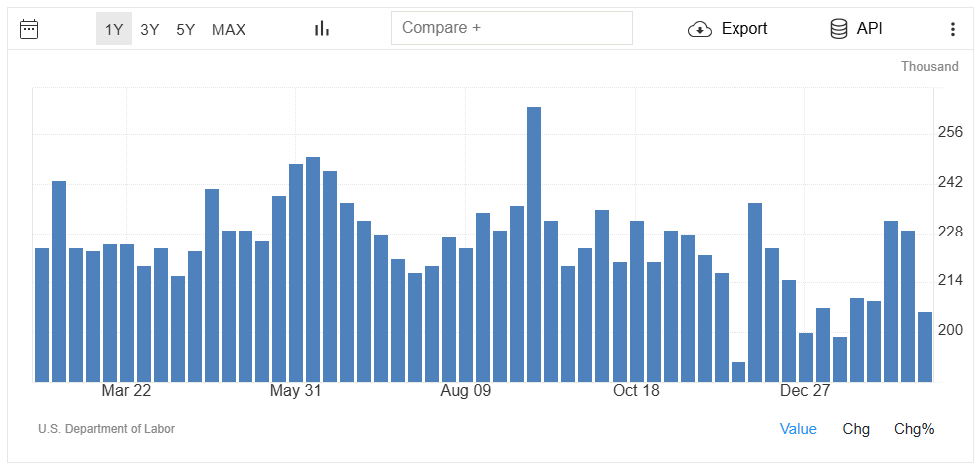Click the last bar on the right
The height and width of the screenshot is (473, 980).
click(925, 347)
